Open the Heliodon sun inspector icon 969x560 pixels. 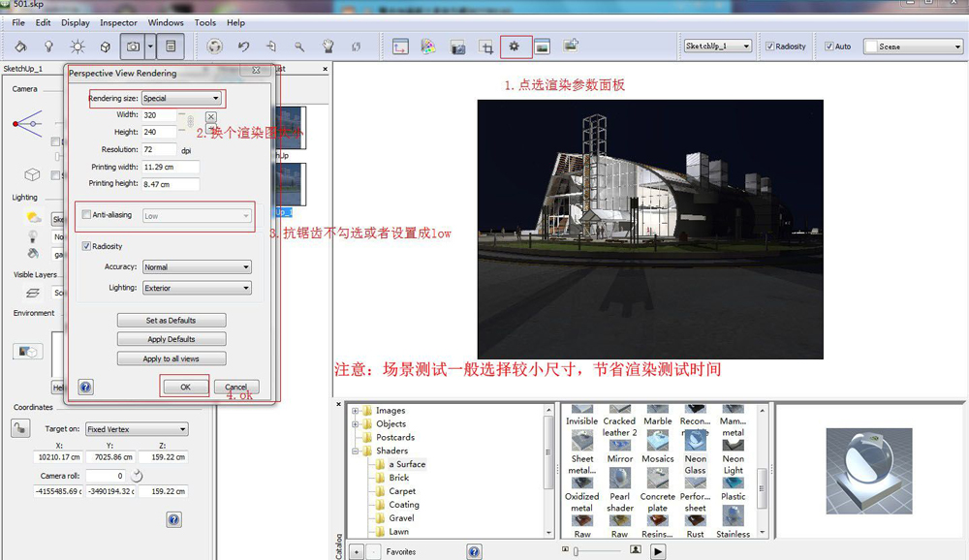77,46
